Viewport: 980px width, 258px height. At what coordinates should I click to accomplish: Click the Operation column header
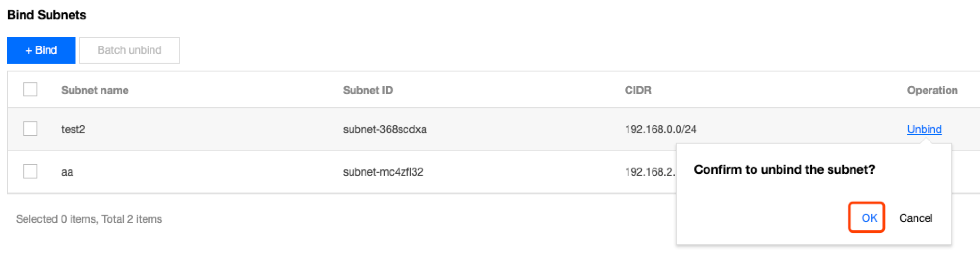tap(932, 90)
